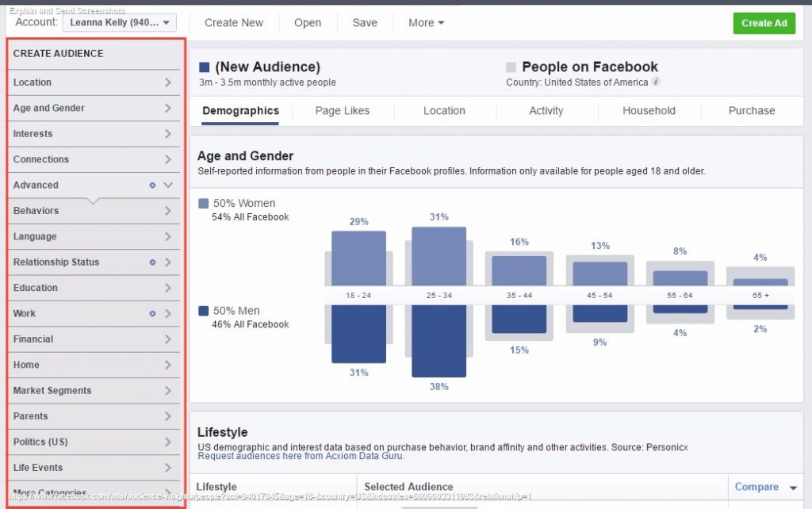The width and height of the screenshot is (812, 509).
Task: Switch to the Purchase tab
Action: (x=752, y=111)
